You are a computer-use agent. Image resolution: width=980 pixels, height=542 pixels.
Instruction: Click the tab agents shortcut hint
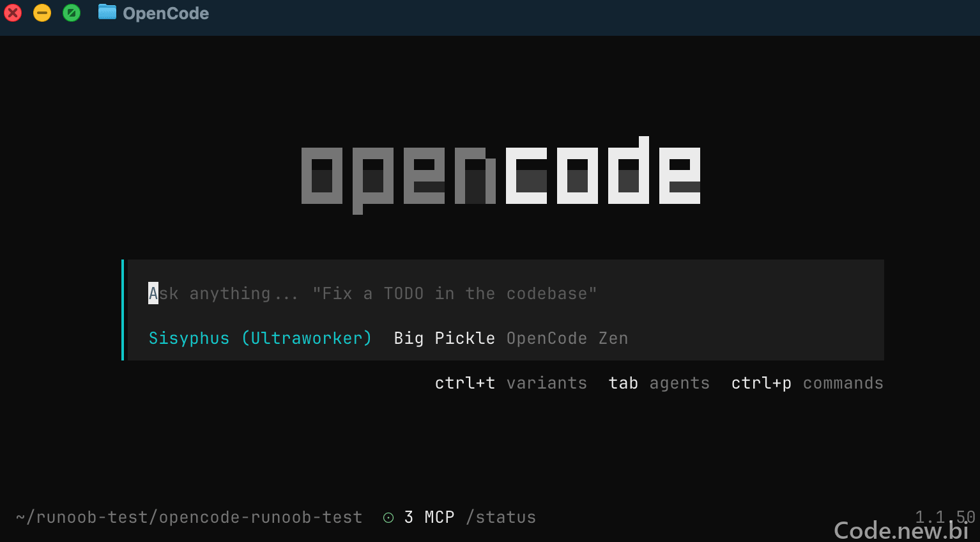point(659,383)
